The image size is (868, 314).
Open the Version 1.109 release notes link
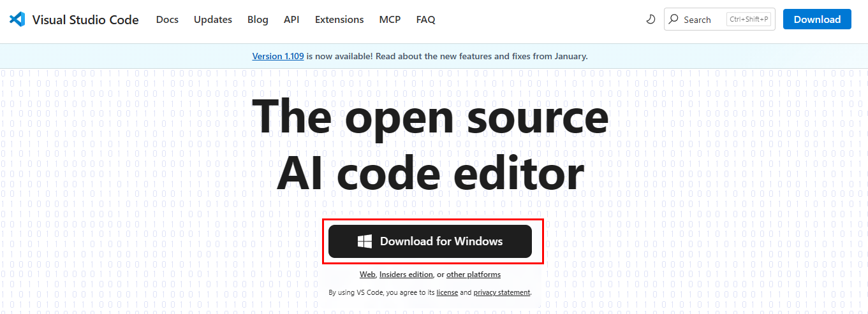pos(278,56)
